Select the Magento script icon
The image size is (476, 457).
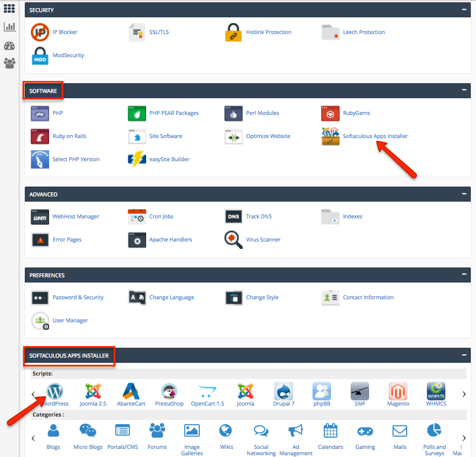(398, 391)
